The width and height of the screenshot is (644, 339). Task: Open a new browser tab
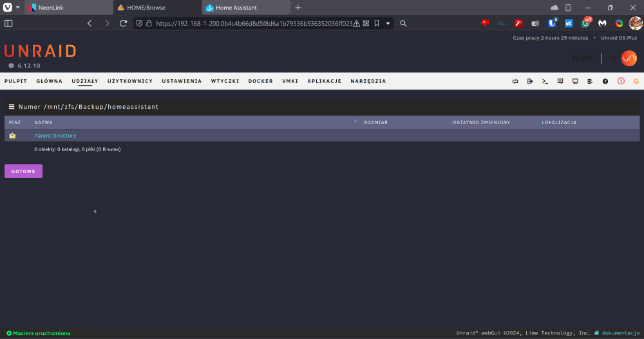pyautogui.click(x=298, y=7)
